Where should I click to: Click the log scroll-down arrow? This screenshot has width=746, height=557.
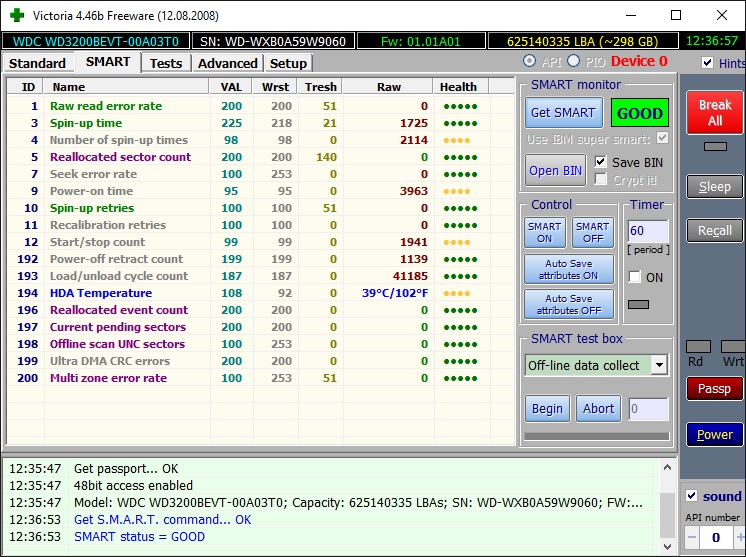coord(667,547)
